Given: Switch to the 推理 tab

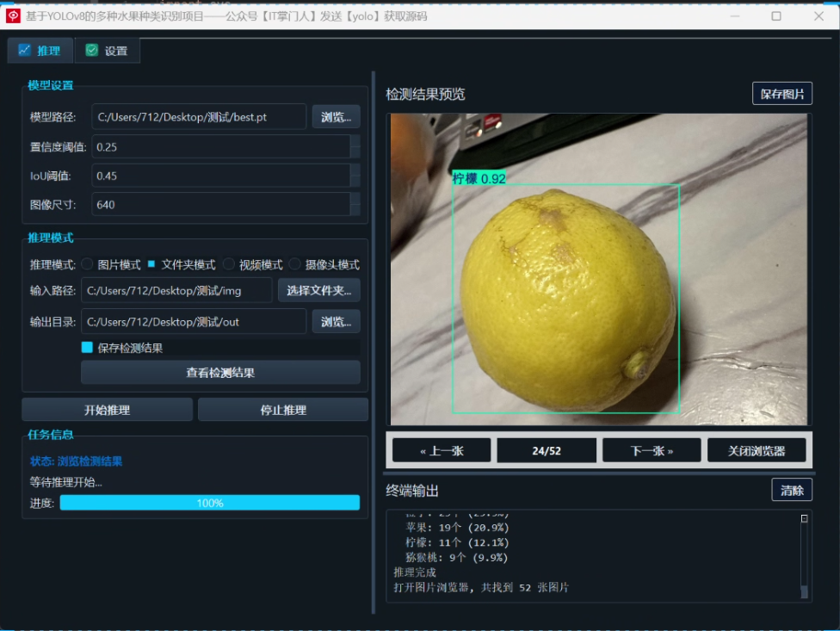Looking at the screenshot, I should coord(40,51).
